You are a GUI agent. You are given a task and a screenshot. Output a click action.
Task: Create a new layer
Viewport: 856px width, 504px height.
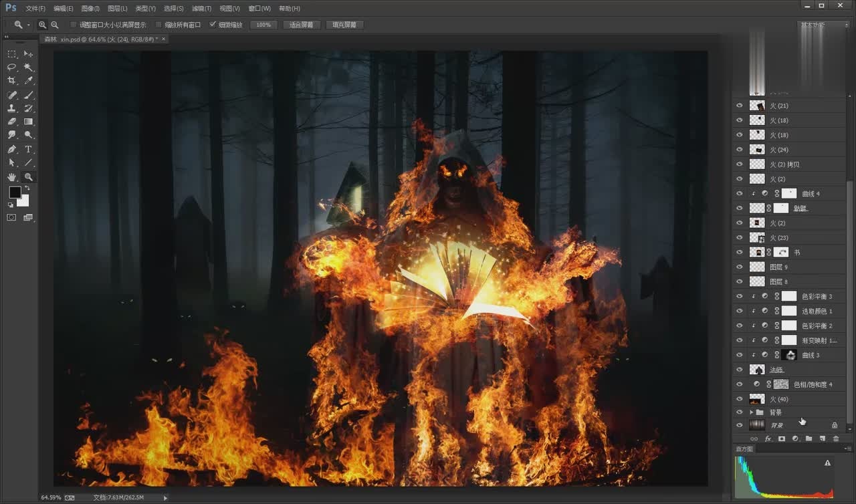822,438
